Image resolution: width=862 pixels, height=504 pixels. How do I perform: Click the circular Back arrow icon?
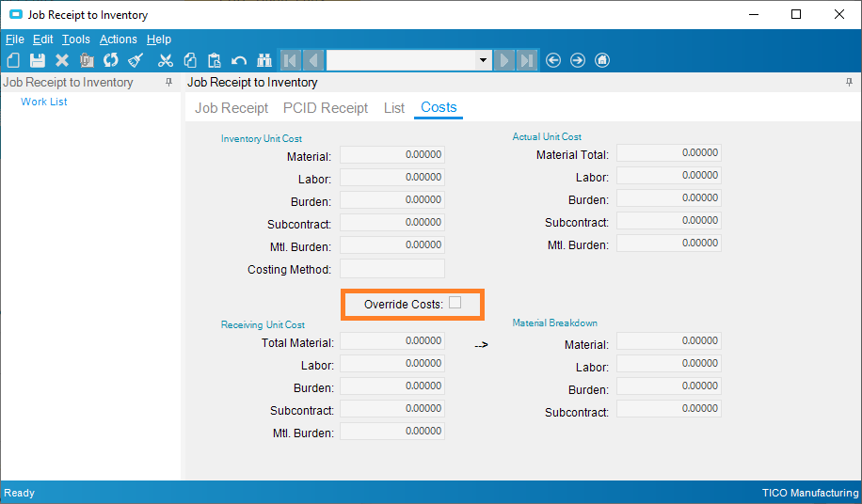coord(553,60)
